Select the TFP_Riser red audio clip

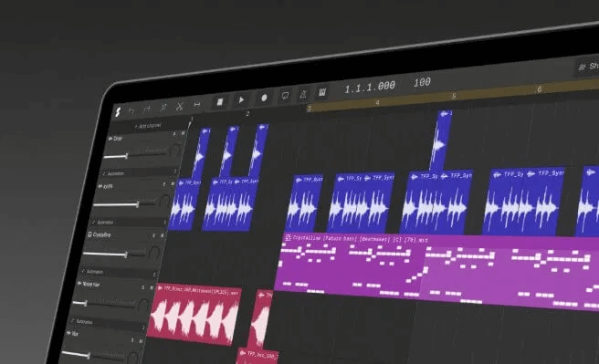coord(194,314)
